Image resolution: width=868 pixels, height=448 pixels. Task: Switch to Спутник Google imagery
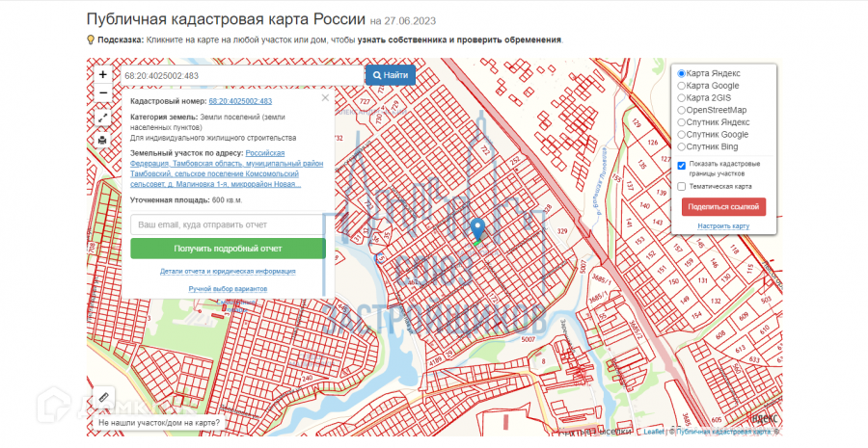pos(682,135)
